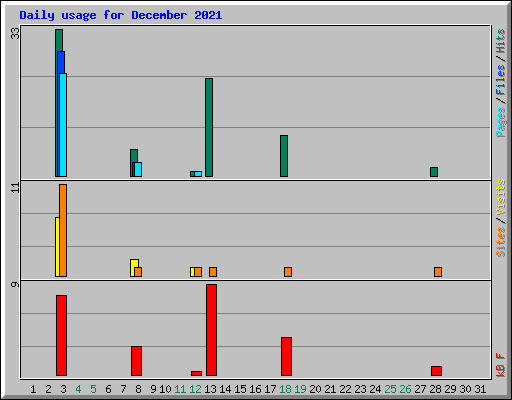Click the yellow Visits bar on day 3
The height and width of the screenshot is (400, 512).
pyautogui.click(x=57, y=247)
